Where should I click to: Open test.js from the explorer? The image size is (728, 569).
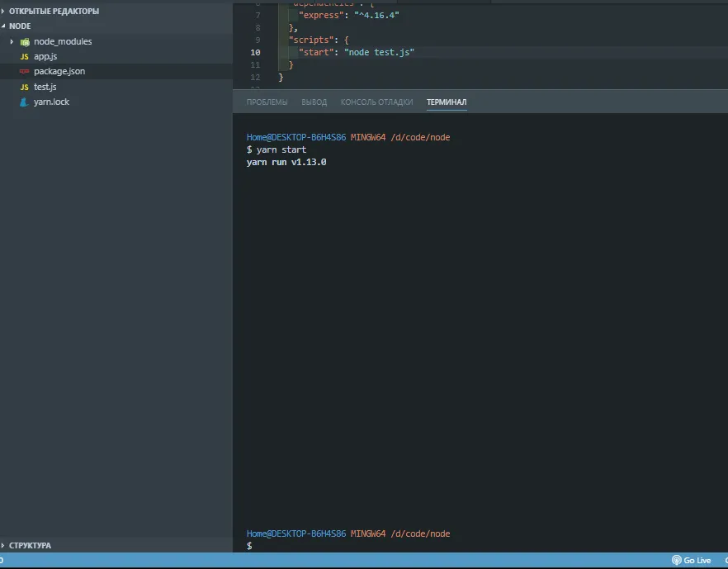tap(45, 87)
